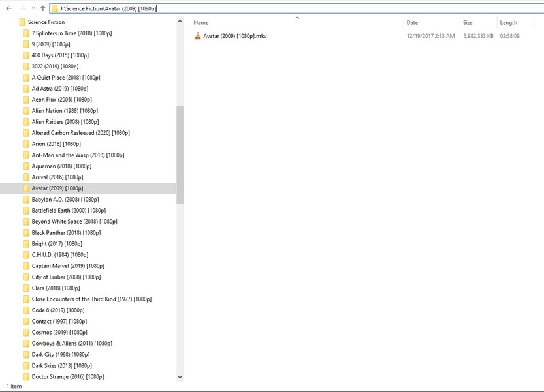Click folder icon of Science Fiction root
This screenshot has width=544, height=392.
(x=23, y=22)
